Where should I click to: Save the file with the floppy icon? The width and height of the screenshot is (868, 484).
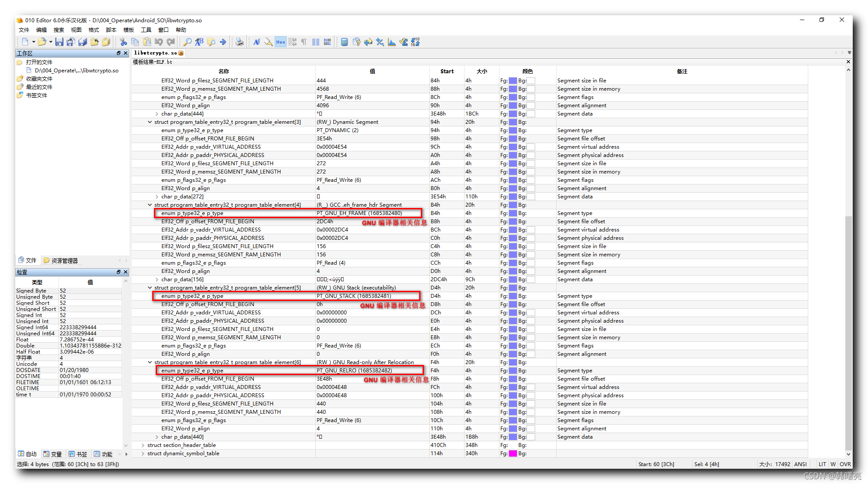(x=59, y=42)
